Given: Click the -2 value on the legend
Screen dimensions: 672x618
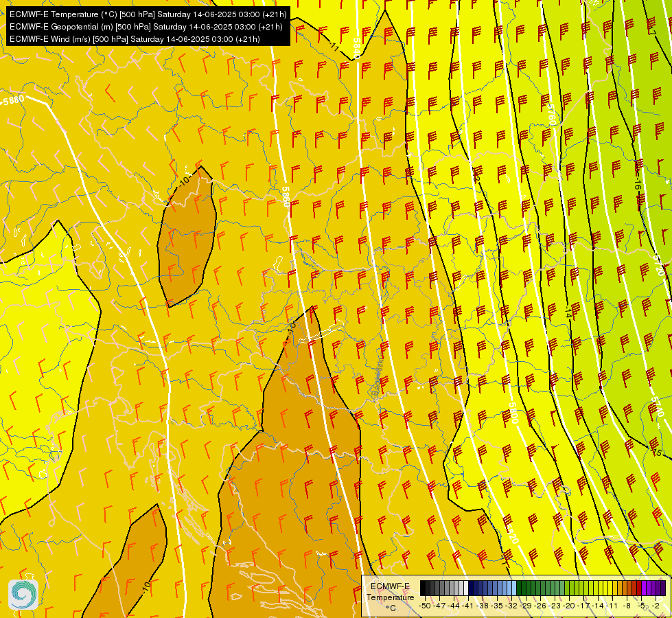Looking at the screenshot, I should [656, 606].
